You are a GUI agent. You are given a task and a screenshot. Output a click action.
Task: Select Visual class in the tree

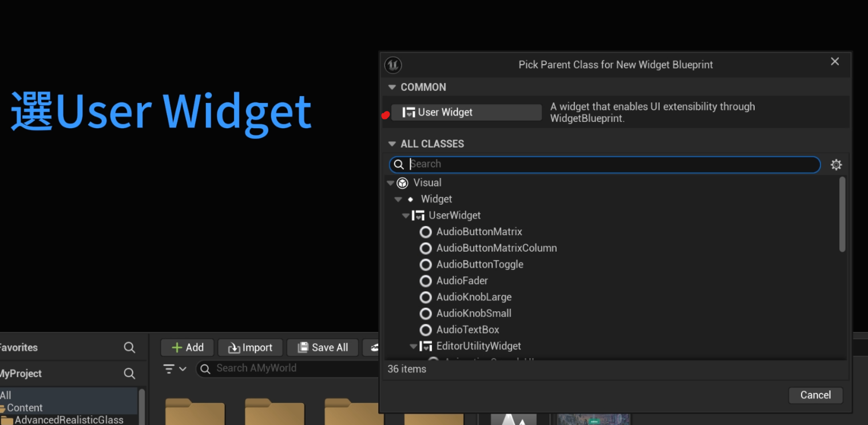pyautogui.click(x=427, y=182)
